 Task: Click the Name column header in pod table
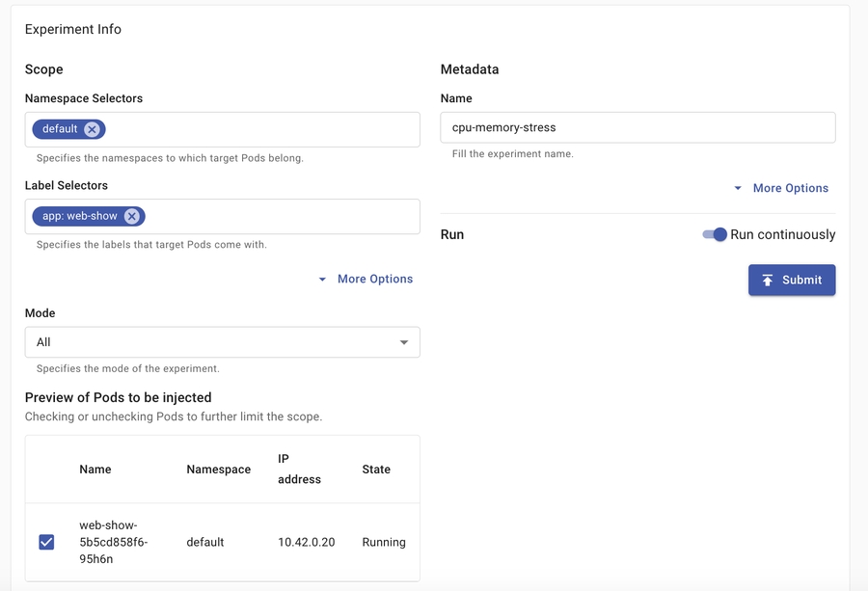click(95, 470)
